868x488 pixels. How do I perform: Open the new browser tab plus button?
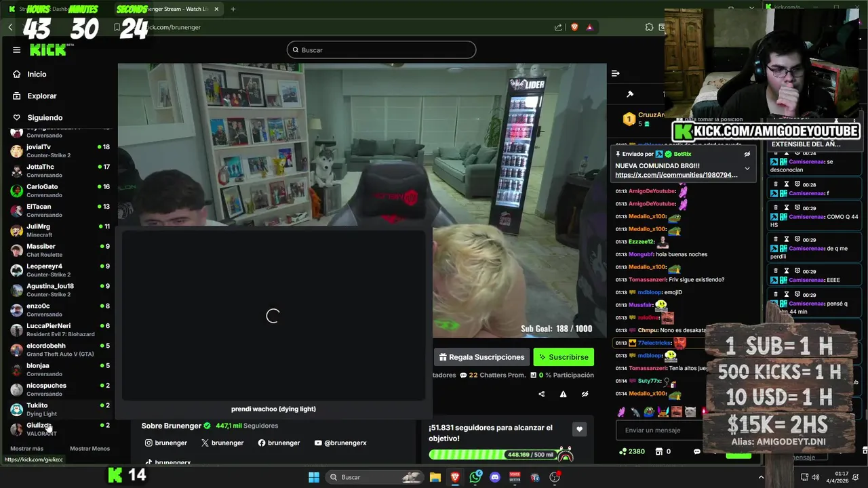tap(233, 9)
